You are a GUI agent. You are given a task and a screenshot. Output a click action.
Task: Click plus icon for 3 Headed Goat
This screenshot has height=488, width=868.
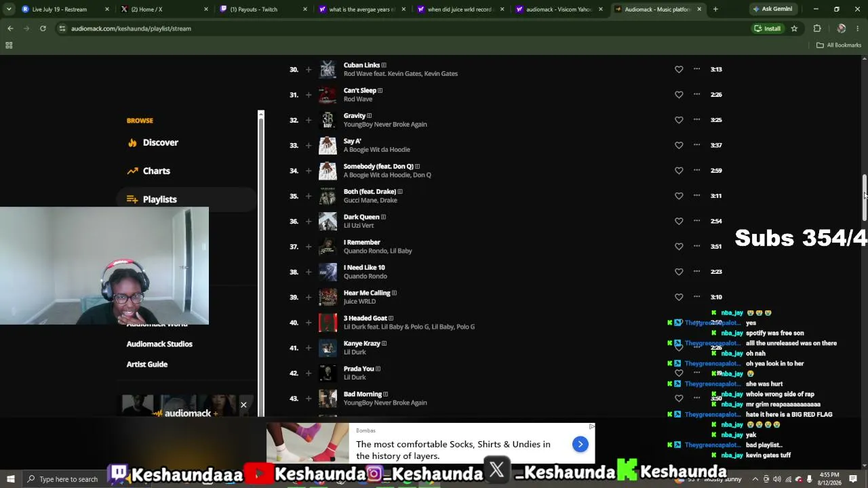[309, 323]
